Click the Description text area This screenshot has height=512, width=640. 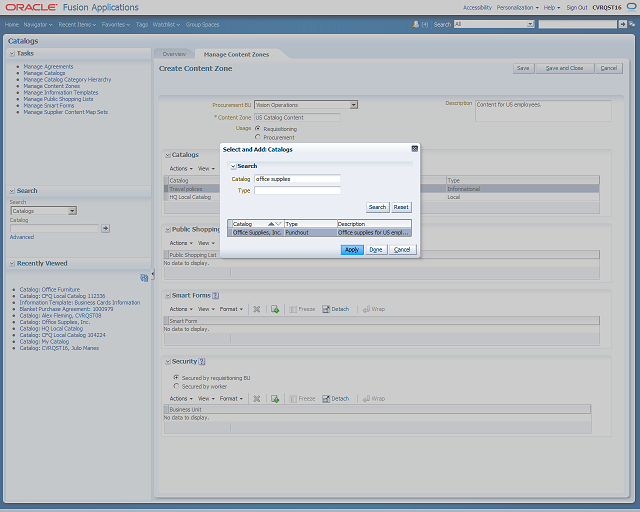click(543, 111)
